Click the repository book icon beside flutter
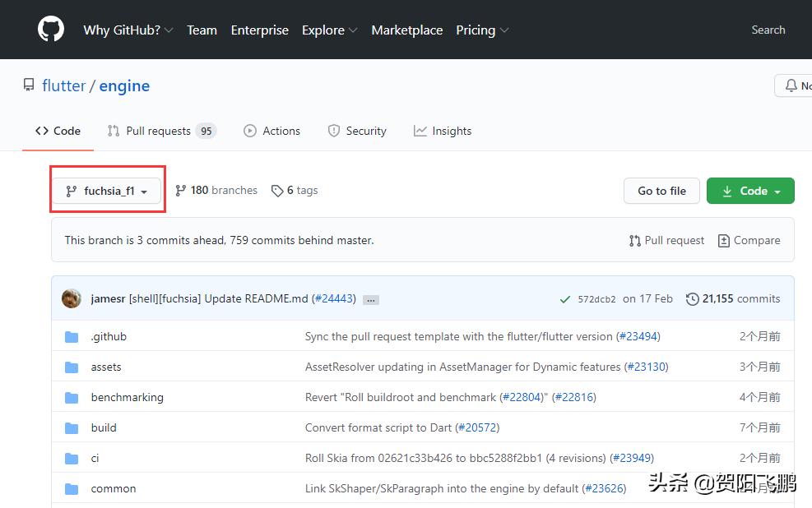This screenshot has height=508, width=812. click(29, 85)
